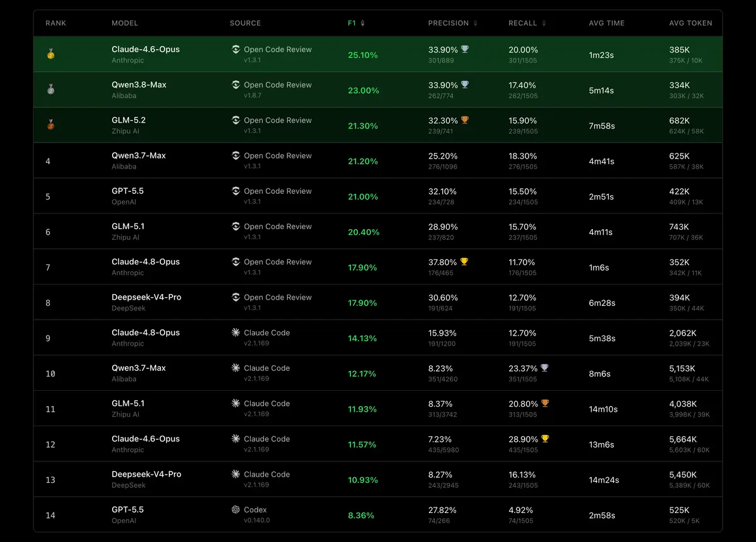
Task: Click the trophy next to 32.30% precision
Action: pos(465,120)
